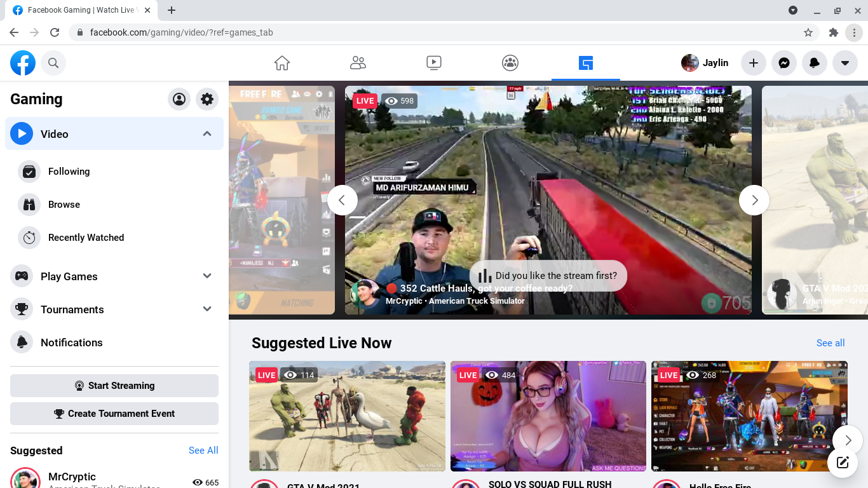
Task: Open the notifications bell in the top bar
Action: coord(815,63)
